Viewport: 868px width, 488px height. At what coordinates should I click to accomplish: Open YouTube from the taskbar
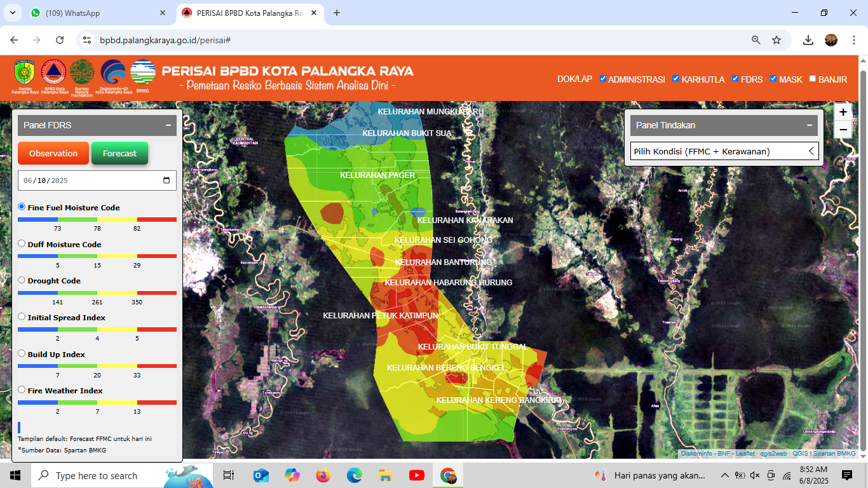[x=417, y=475]
